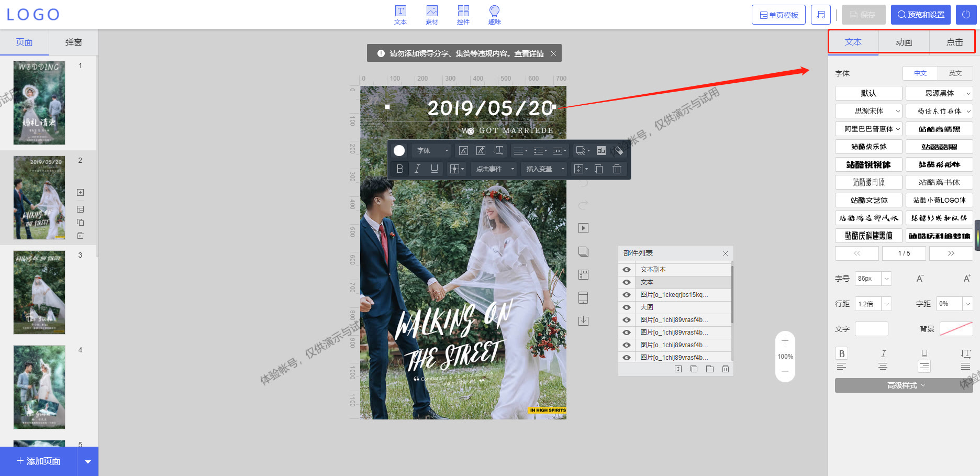The image size is (980, 476).
Task: Click the duplicate icon in text toolbar
Action: coord(598,169)
